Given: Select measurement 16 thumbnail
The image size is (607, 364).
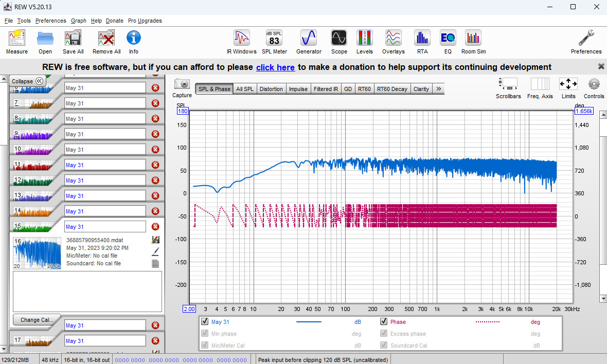Looking at the screenshot, I should (x=37, y=253).
